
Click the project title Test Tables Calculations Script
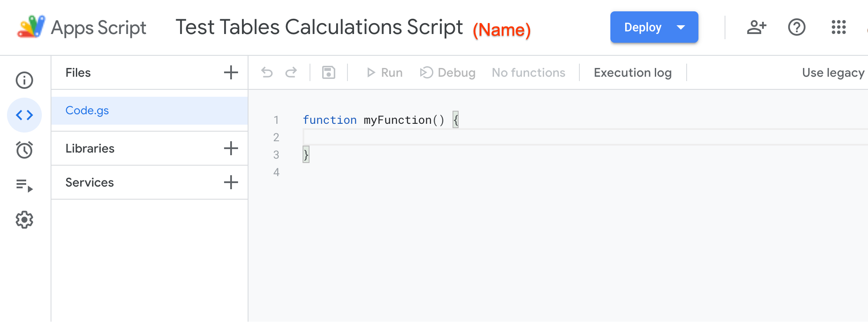pyautogui.click(x=319, y=27)
